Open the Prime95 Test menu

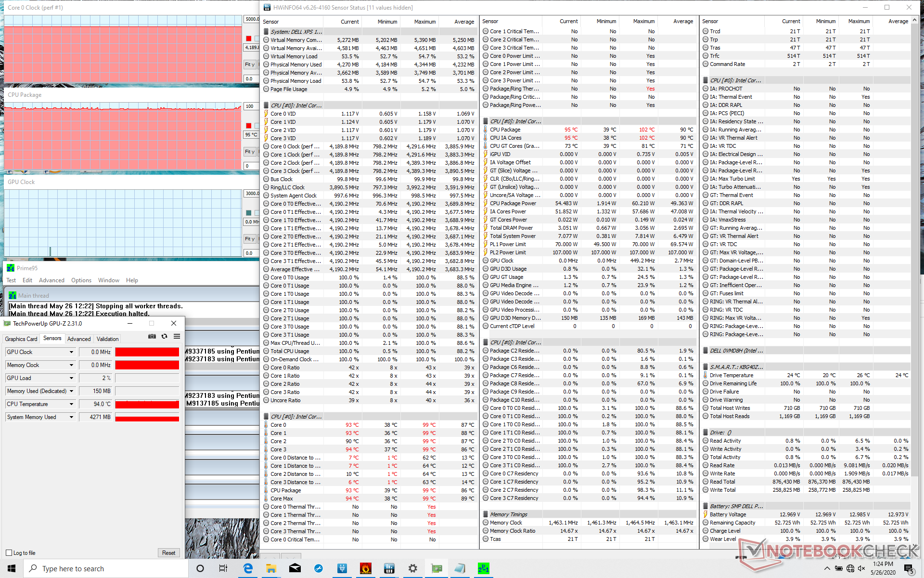coord(11,280)
